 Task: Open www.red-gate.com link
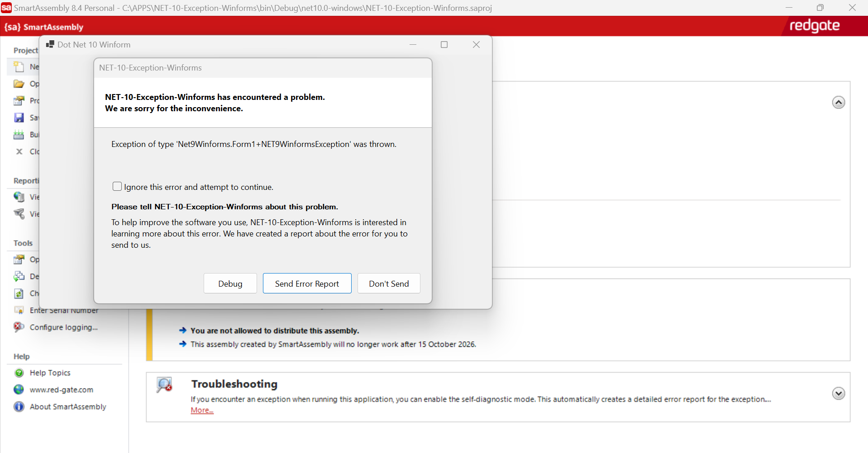62,390
